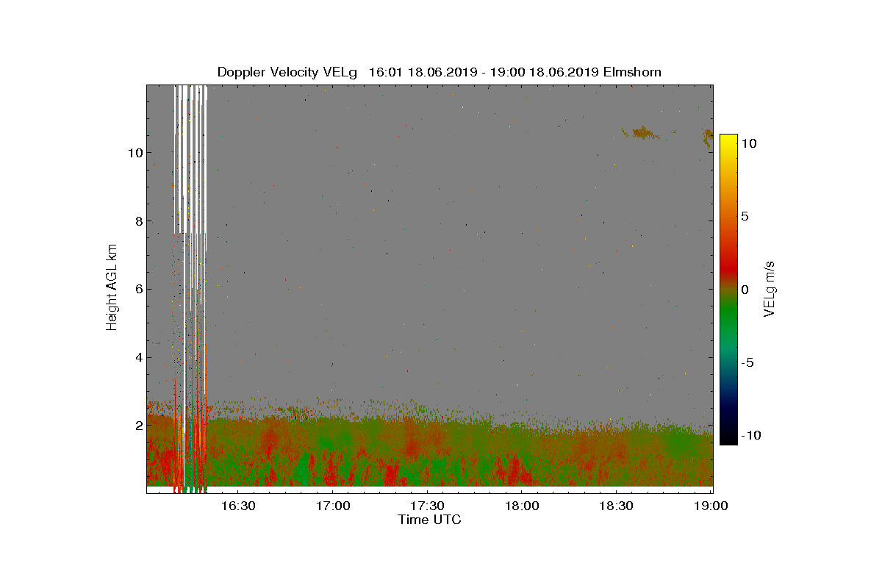This screenshot has height=588, width=882.
Task: Click the height axis label '8'
Action: [137, 220]
